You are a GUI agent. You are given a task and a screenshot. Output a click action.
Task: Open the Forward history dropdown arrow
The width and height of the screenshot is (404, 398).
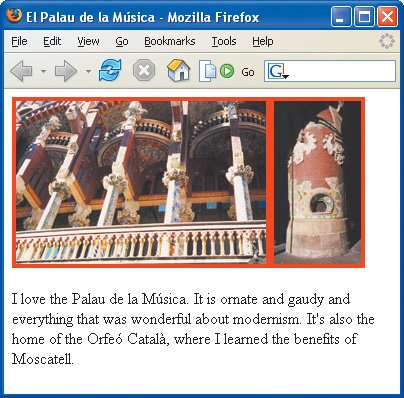(x=88, y=71)
